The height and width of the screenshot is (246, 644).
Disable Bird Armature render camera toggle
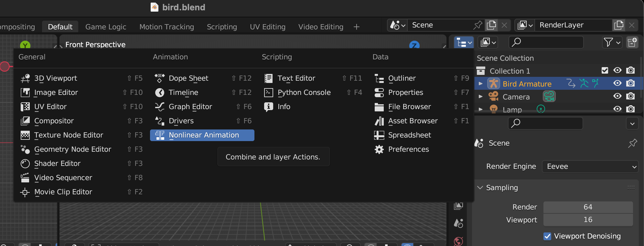[x=630, y=83]
